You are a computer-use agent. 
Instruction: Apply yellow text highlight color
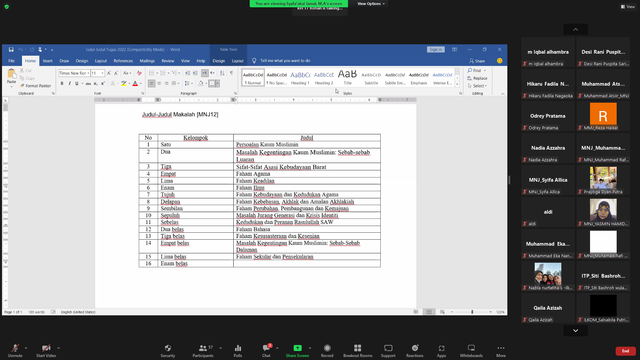click(x=123, y=84)
